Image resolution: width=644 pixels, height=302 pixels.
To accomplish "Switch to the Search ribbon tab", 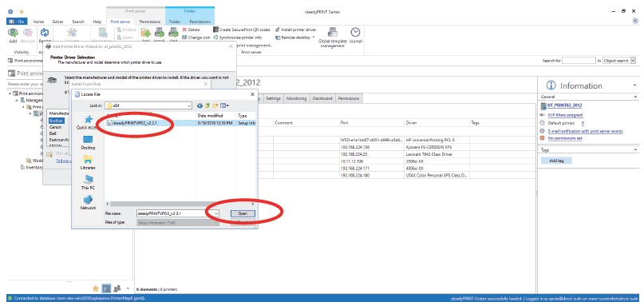I will pyautogui.click(x=78, y=22).
